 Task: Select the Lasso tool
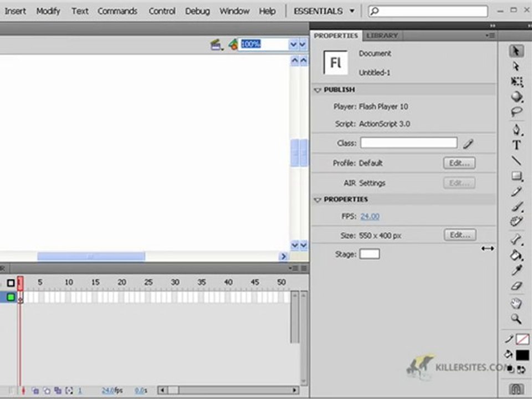516,111
